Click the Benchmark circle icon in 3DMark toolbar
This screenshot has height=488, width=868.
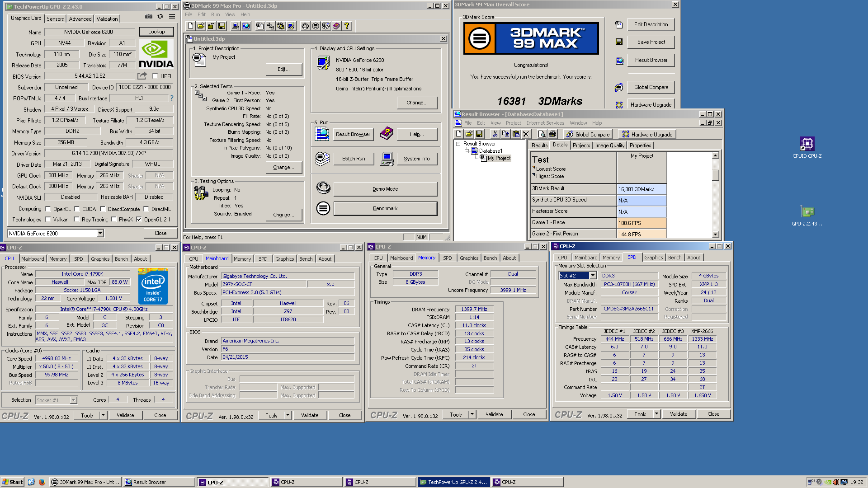pyautogui.click(x=316, y=26)
